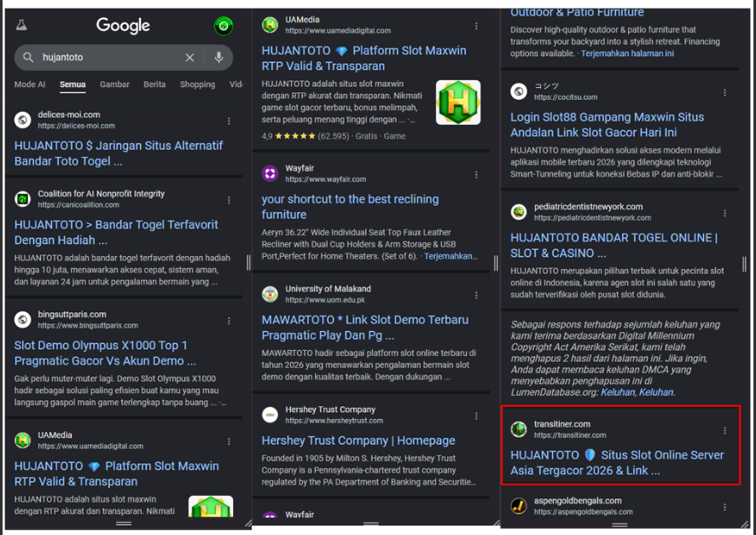
Task: Switch to the Berita tab
Action: (x=154, y=84)
